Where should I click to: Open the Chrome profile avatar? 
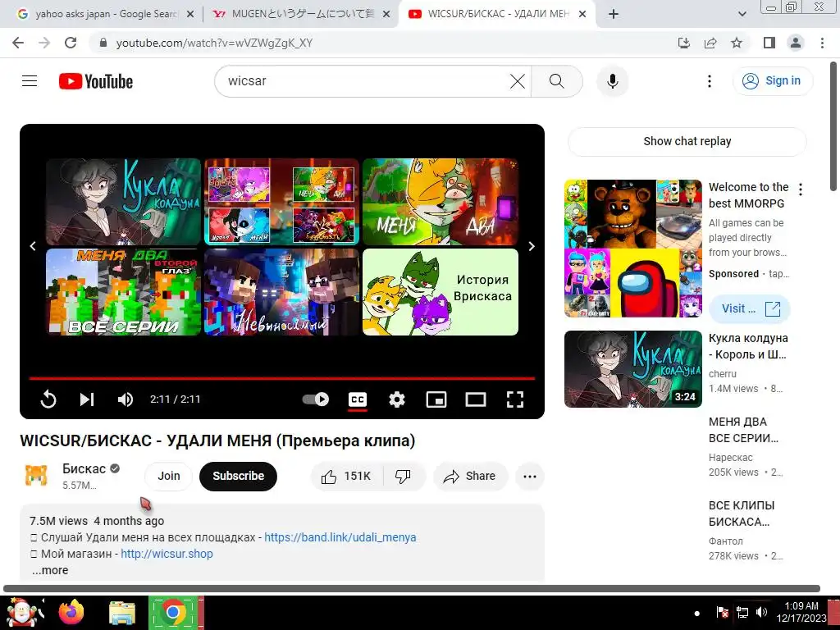pyautogui.click(x=796, y=43)
